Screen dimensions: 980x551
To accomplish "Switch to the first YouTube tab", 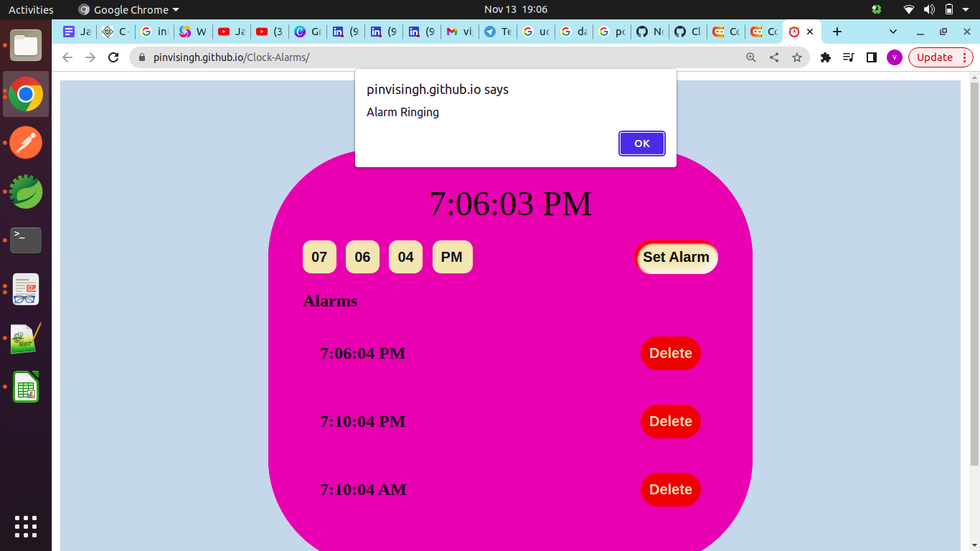I will (231, 32).
